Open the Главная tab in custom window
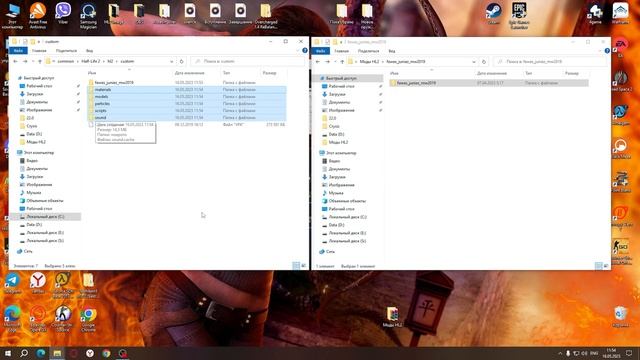The width and height of the screenshot is (640, 360). pyautogui.click(x=39, y=51)
